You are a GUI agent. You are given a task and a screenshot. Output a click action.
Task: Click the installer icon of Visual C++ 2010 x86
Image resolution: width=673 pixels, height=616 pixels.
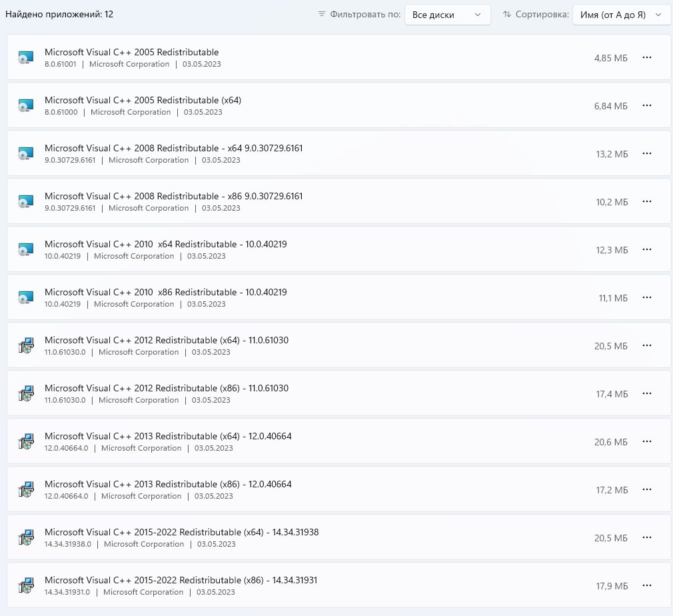pyautogui.click(x=25, y=297)
